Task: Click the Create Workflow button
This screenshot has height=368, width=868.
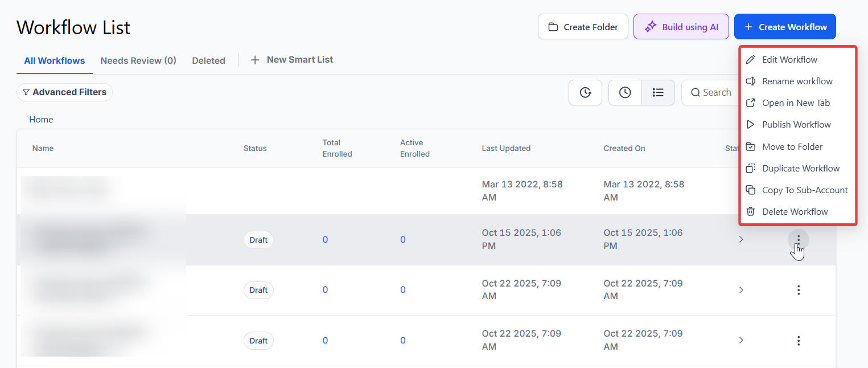Action: 785,27
